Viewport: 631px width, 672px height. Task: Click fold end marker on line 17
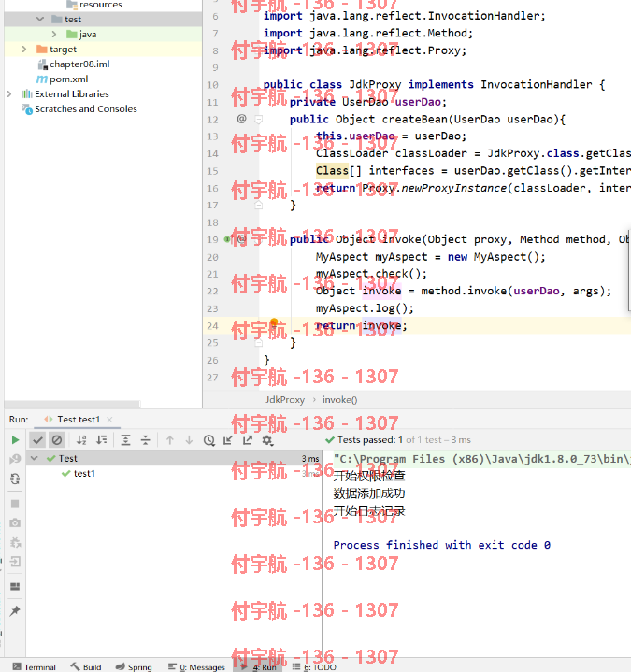click(259, 206)
